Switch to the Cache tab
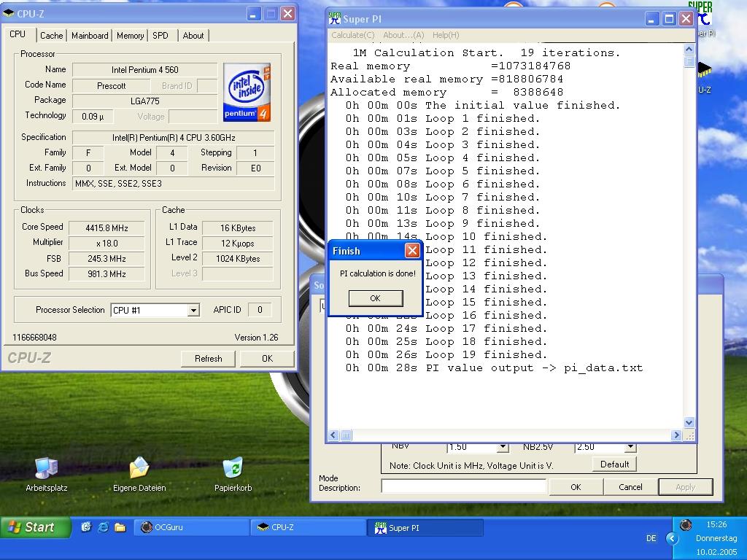 [x=52, y=36]
